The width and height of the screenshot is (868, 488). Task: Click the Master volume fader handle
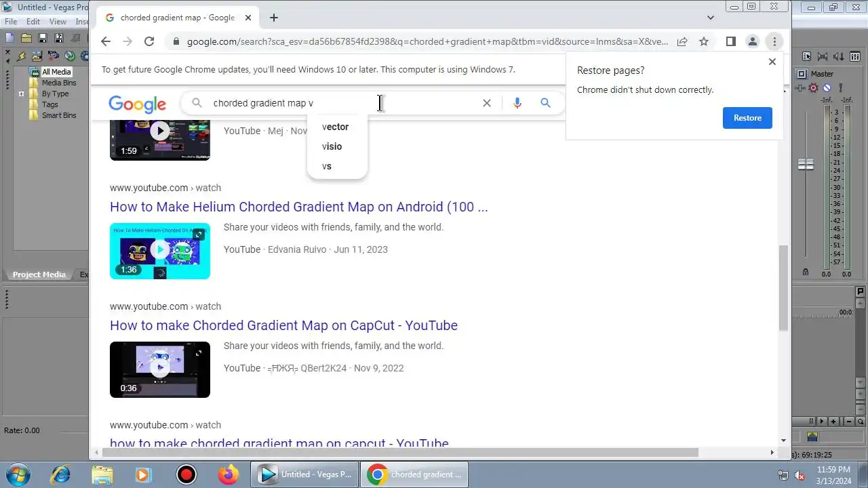[x=806, y=164]
